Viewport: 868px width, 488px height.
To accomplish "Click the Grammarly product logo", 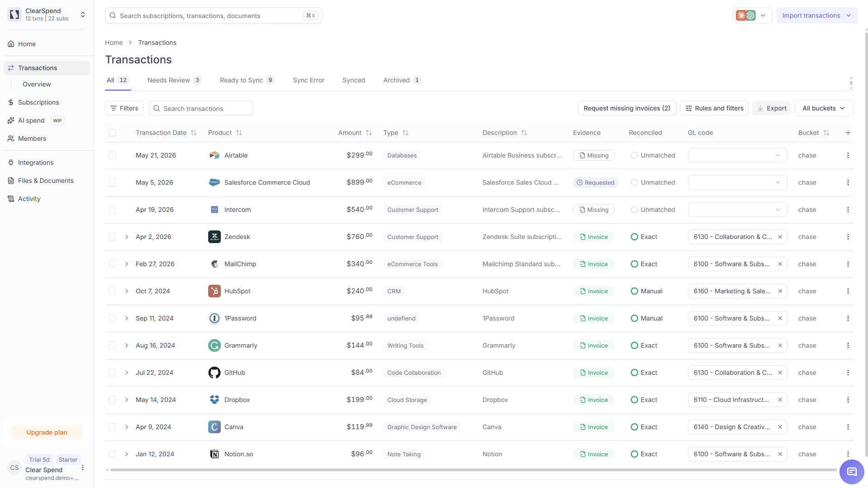I will (x=214, y=345).
